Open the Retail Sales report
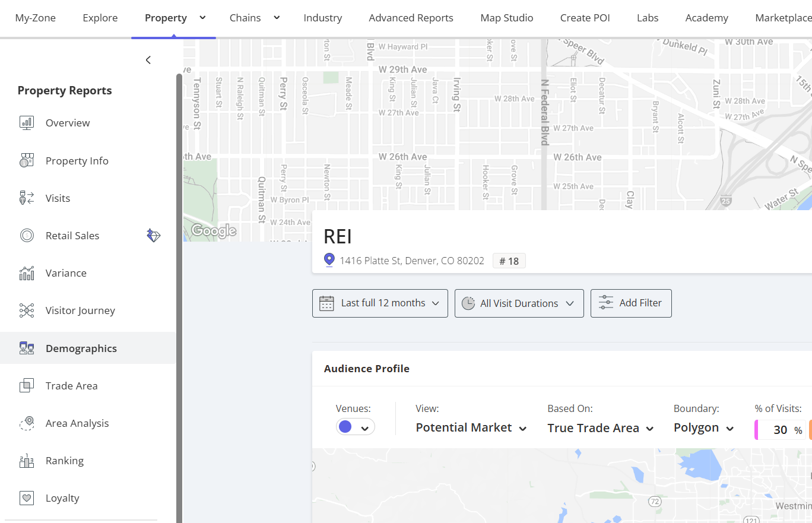This screenshot has width=812, height=523. [72, 236]
